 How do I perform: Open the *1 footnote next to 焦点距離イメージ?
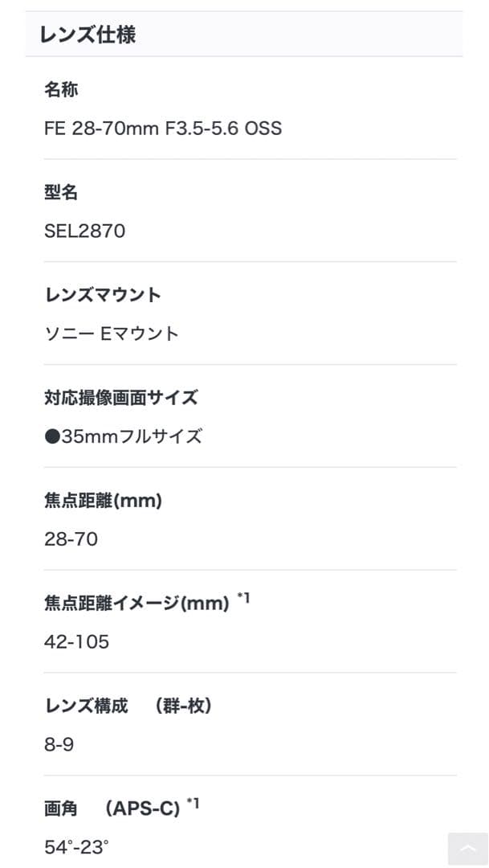[242, 597]
